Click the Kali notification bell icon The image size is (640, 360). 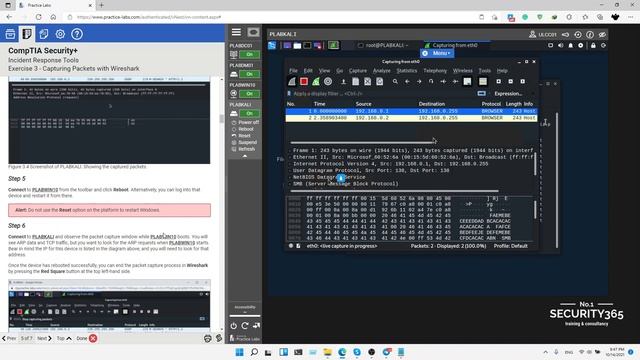pos(571,45)
